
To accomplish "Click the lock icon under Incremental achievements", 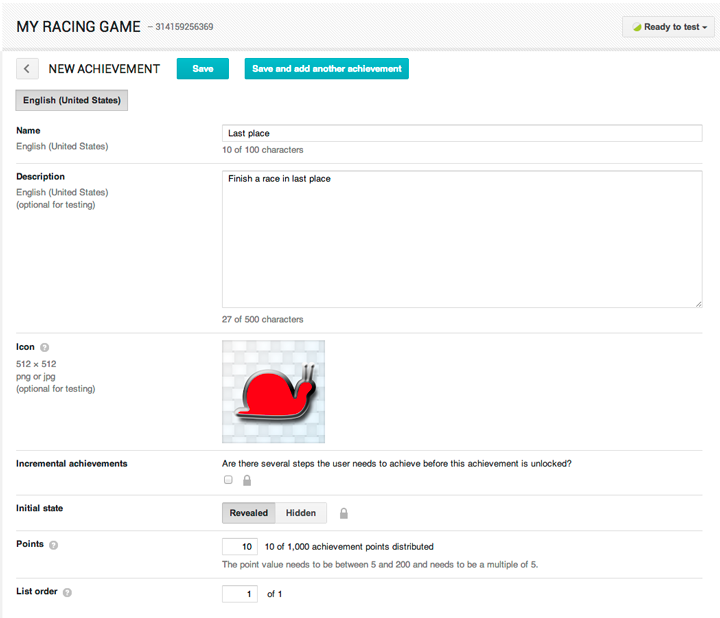I will point(246,480).
